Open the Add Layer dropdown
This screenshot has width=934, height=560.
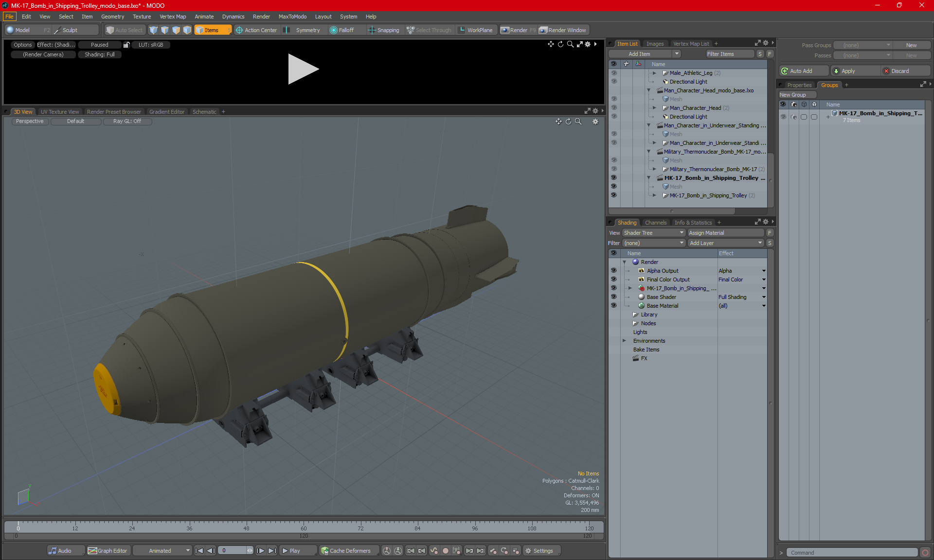(725, 243)
